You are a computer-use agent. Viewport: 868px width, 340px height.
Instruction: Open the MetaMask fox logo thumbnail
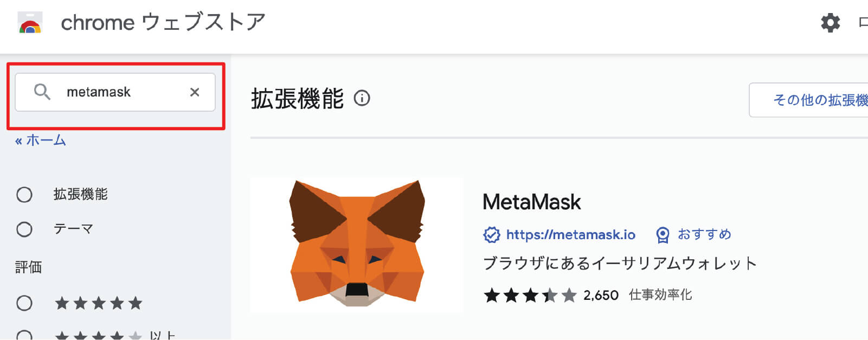[357, 244]
